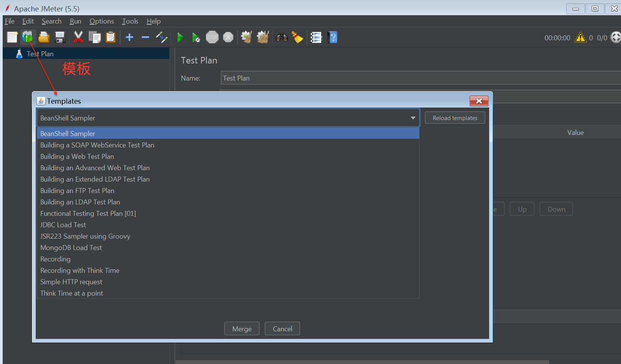Image resolution: width=621 pixels, height=364 pixels.
Task: Click the Cut scissors icon
Action: (x=78, y=37)
